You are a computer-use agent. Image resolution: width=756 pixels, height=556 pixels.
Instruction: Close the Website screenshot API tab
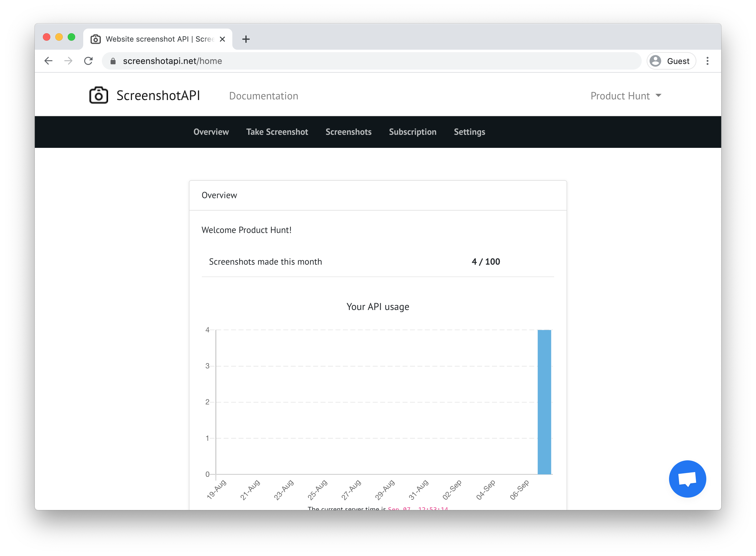222,39
